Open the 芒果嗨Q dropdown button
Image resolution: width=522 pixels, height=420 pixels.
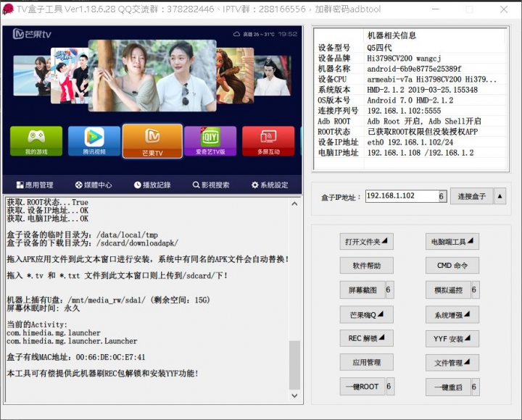366,314
